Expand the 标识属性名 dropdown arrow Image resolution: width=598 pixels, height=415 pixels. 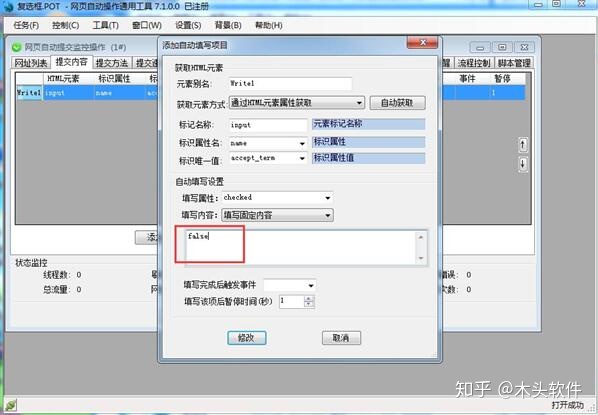click(x=302, y=143)
